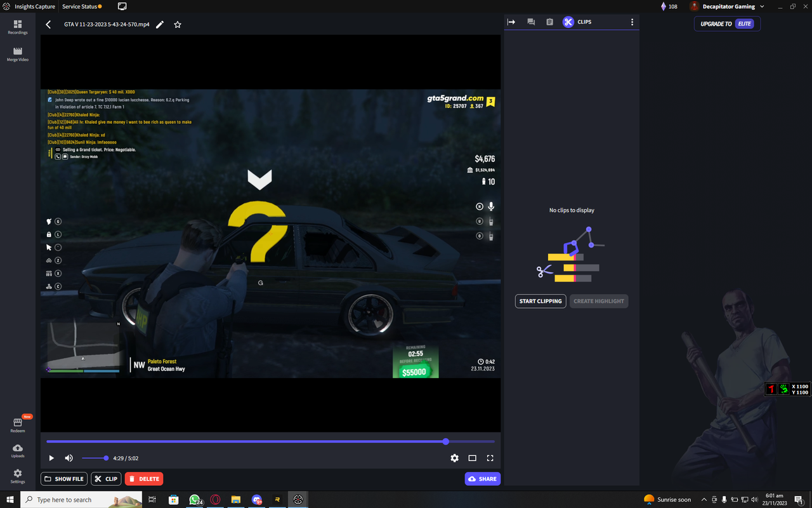812x508 pixels.
Task: Click the 108 gems balance
Action: click(x=669, y=6)
